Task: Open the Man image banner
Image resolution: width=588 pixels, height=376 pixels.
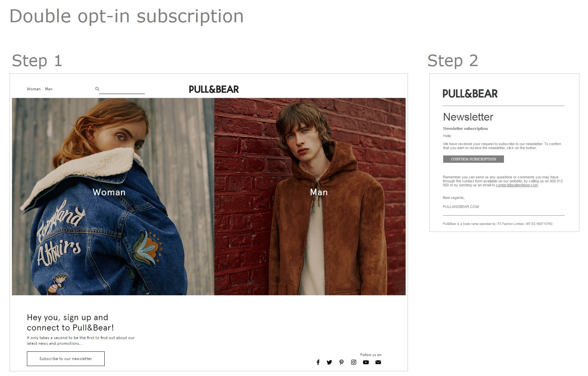Action: click(x=310, y=196)
